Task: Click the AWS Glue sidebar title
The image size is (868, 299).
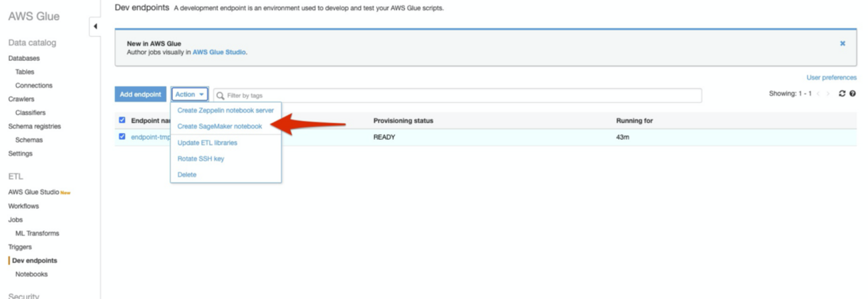Action: [x=34, y=16]
